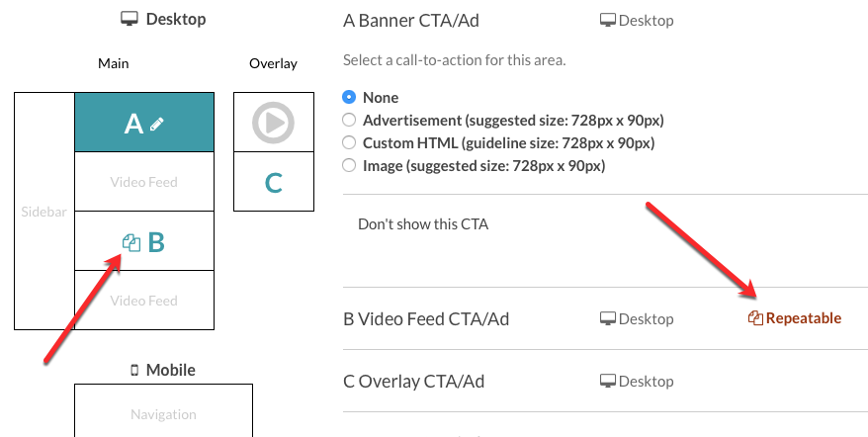Select the Sidebar area in layout
Screen dimensions: 868x437
tap(43, 211)
